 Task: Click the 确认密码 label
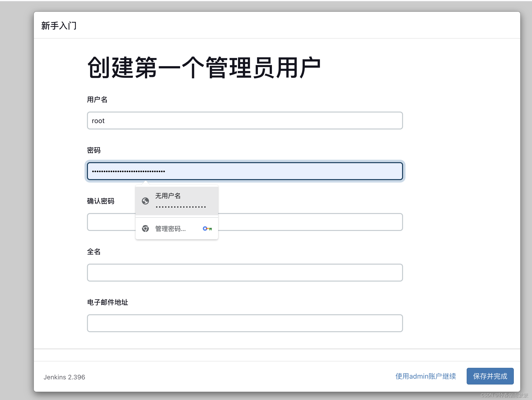[101, 201]
